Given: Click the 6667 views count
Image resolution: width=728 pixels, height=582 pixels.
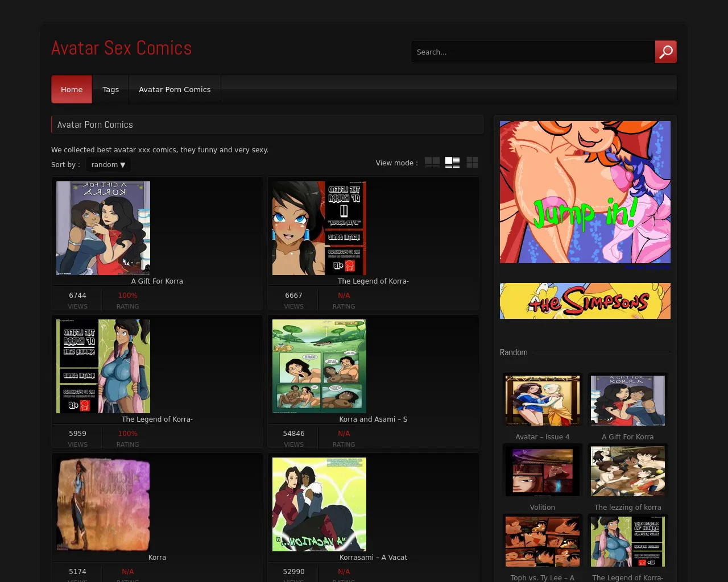Looking at the screenshot, I should pyautogui.click(x=293, y=296).
